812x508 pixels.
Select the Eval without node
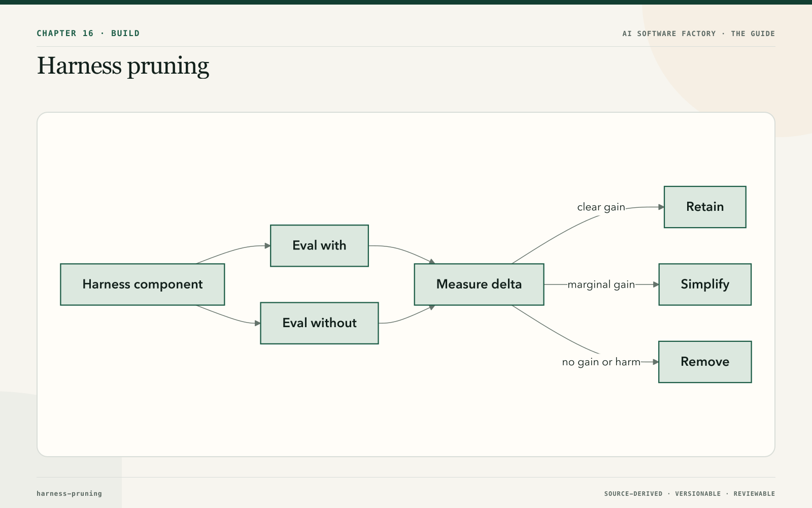click(319, 323)
